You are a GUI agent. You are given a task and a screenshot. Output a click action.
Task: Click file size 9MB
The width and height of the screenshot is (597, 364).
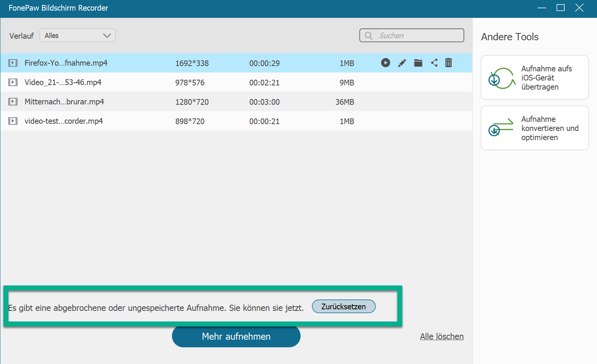pos(347,83)
